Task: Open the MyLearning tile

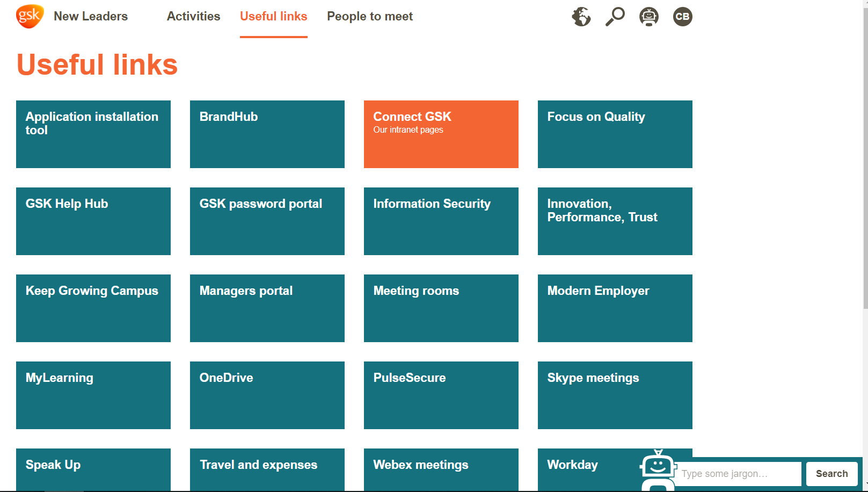Action: click(x=93, y=395)
